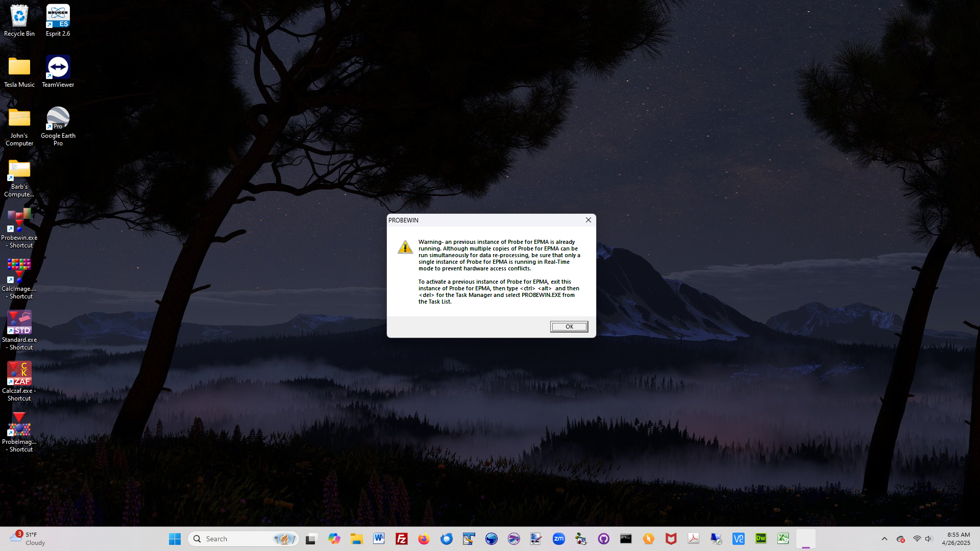Select the Tesla Music folder
The height and width of the screenshot is (551, 980).
point(19,67)
